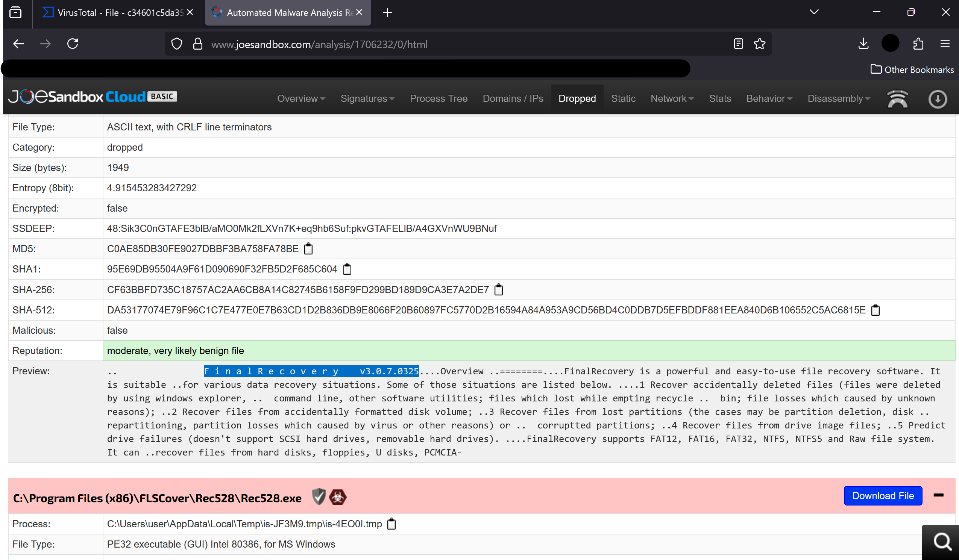
Task: Open the browser Downloads icon
Action: pyautogui.click(x=863, y=43)
